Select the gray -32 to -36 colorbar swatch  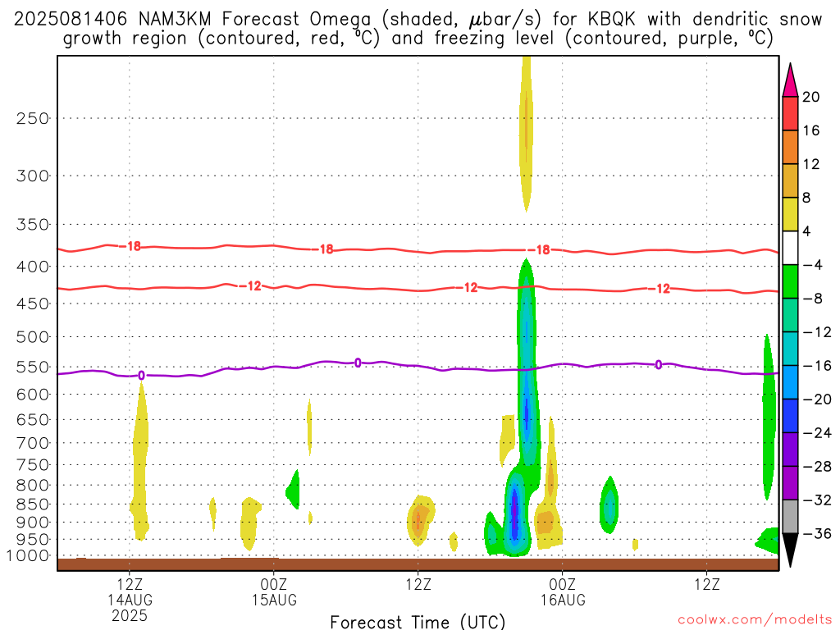pos(790,517)
